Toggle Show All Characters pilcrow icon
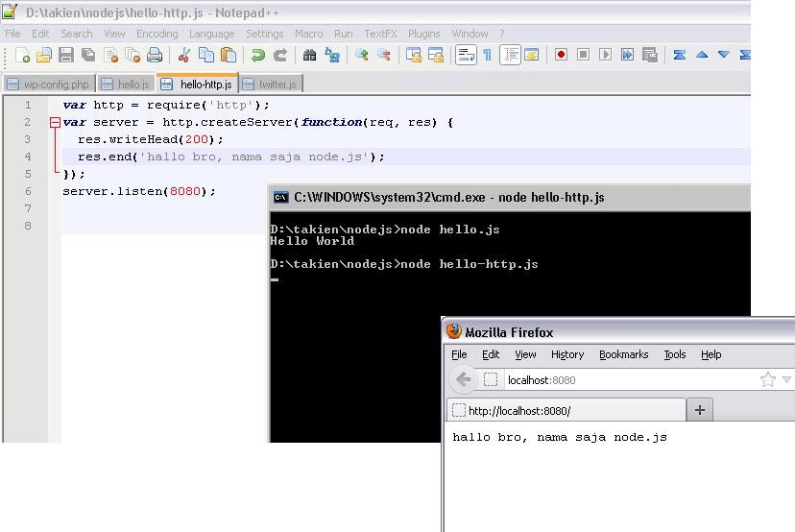The width and height of the screenshot is (795, 532). point(487,55)
